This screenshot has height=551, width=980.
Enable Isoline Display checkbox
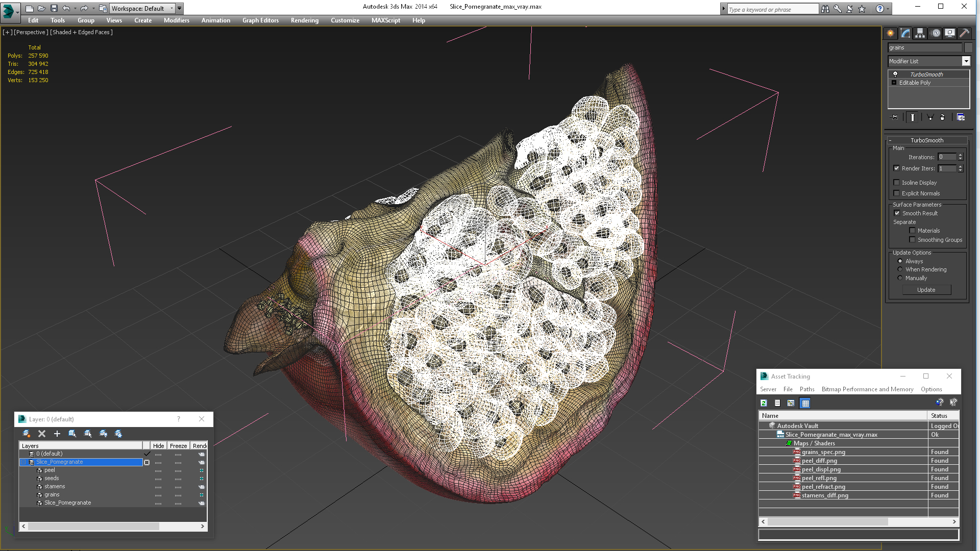896,183
